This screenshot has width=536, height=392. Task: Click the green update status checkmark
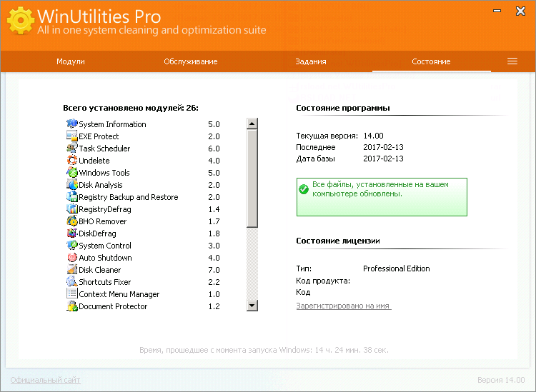(x=304, y=189)
